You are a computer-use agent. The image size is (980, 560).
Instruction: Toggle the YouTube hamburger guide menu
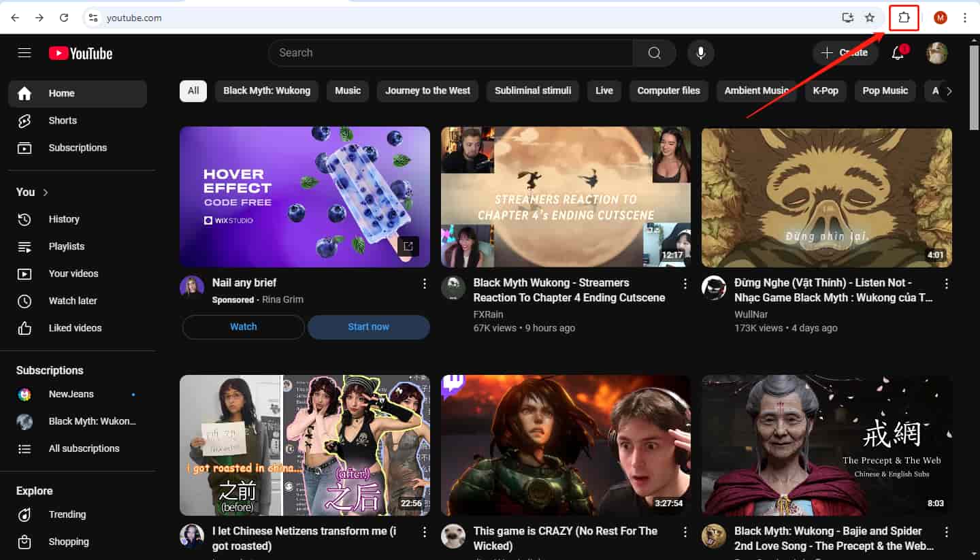[x=24, y=52]
